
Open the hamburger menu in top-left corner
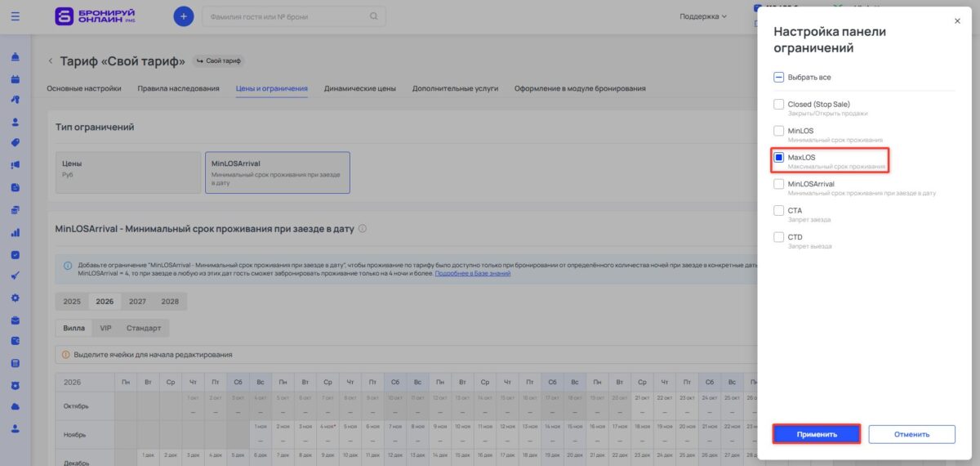pyautogui.click(x=15, y=16)
